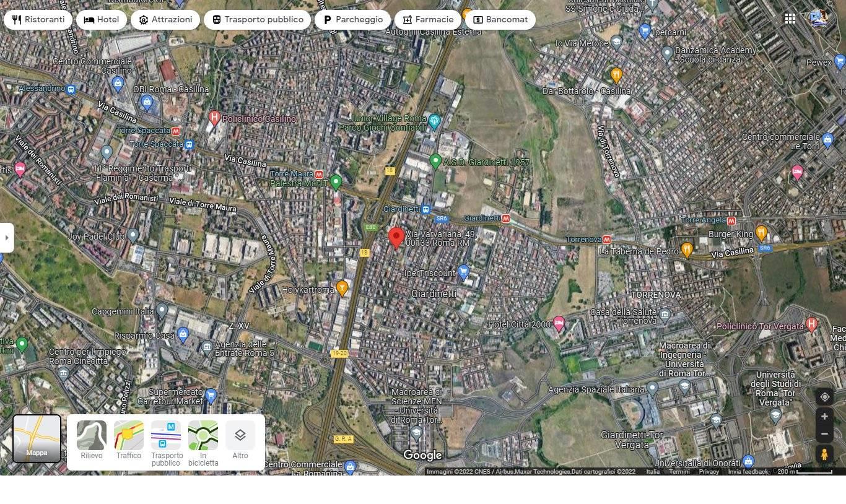The height and width of the screenshot is (504, 846).
Task: Switch to Mappa view thumbnail
Action: point(37,438)
